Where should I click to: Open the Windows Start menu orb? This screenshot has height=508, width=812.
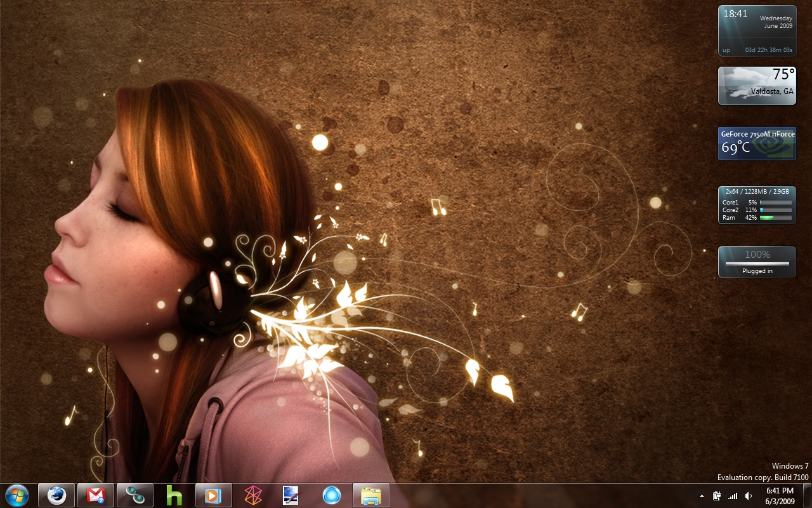[16, 495]
